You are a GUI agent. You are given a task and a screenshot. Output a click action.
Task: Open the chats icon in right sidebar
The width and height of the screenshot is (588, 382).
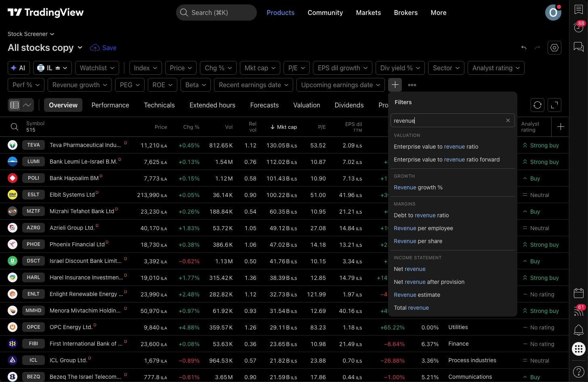click(x=579, y=47)
